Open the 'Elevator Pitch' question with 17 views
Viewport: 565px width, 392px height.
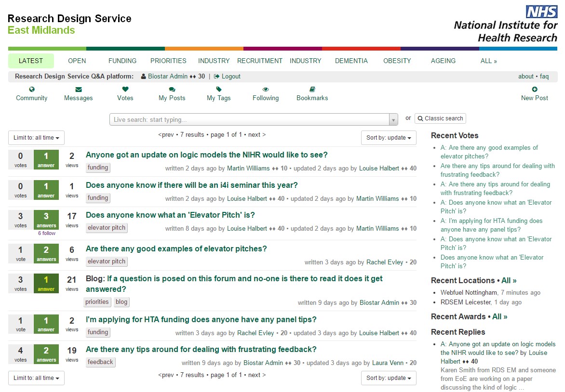coord(170,215)
